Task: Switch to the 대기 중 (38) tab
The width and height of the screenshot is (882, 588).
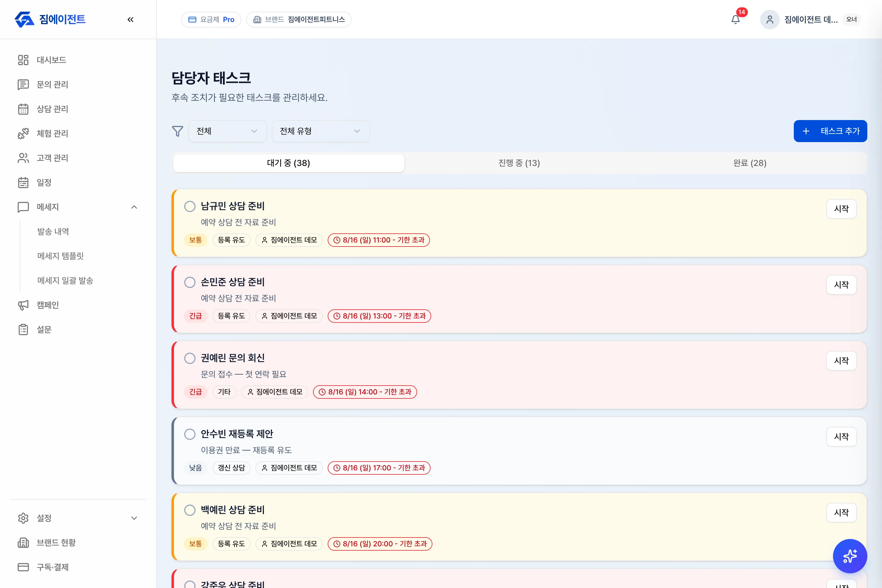Action: click(288, 163)
